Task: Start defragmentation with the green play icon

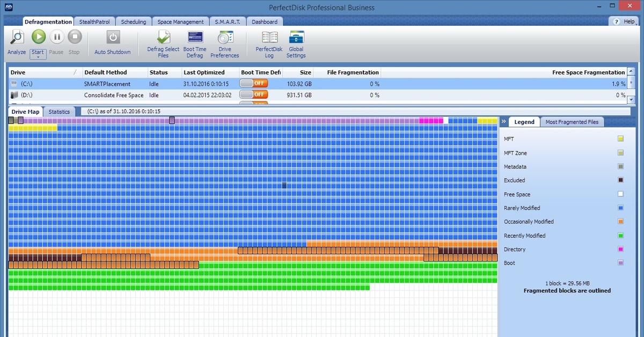Action: [x=38, y=38]
